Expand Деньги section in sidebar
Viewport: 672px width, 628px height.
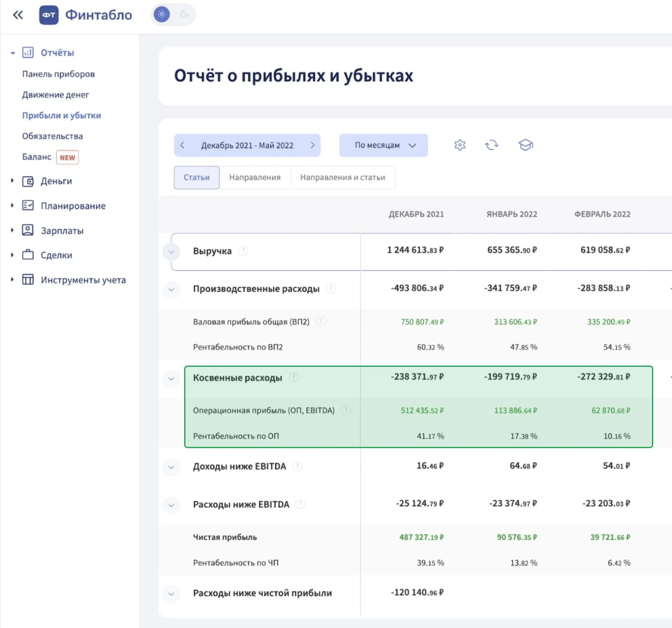12,181
